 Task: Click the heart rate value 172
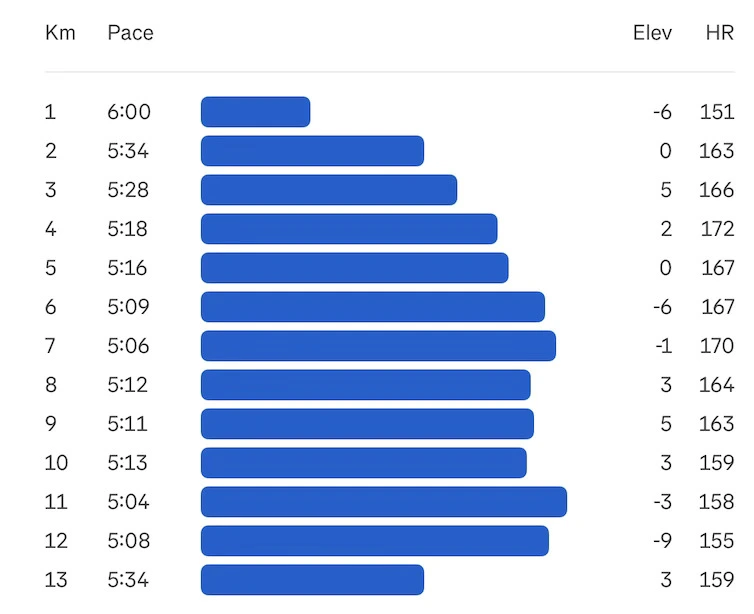pos(717,229)
